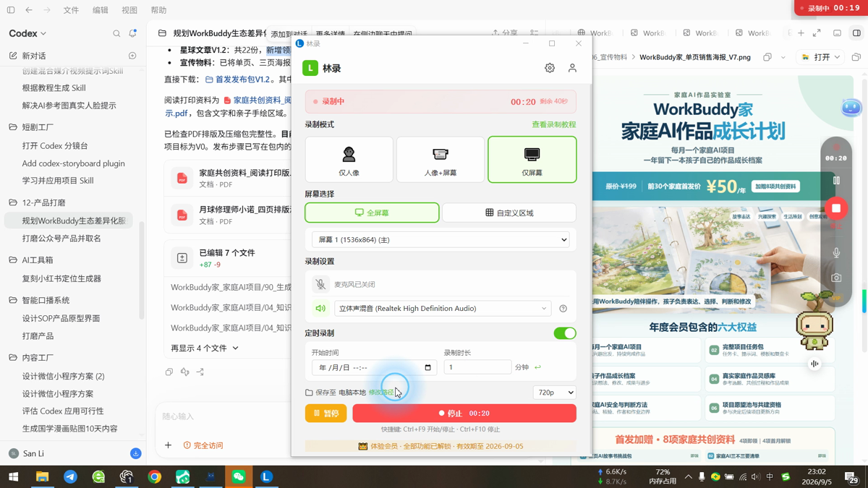Click the floating toolbar microphone icon

click(836, 252)
